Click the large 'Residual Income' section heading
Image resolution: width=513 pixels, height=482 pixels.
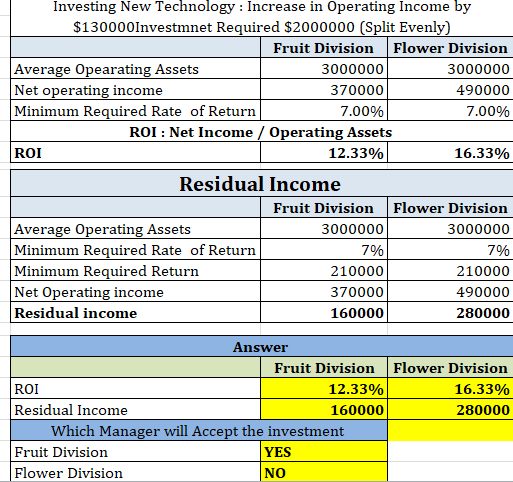(x=262, y=183)
